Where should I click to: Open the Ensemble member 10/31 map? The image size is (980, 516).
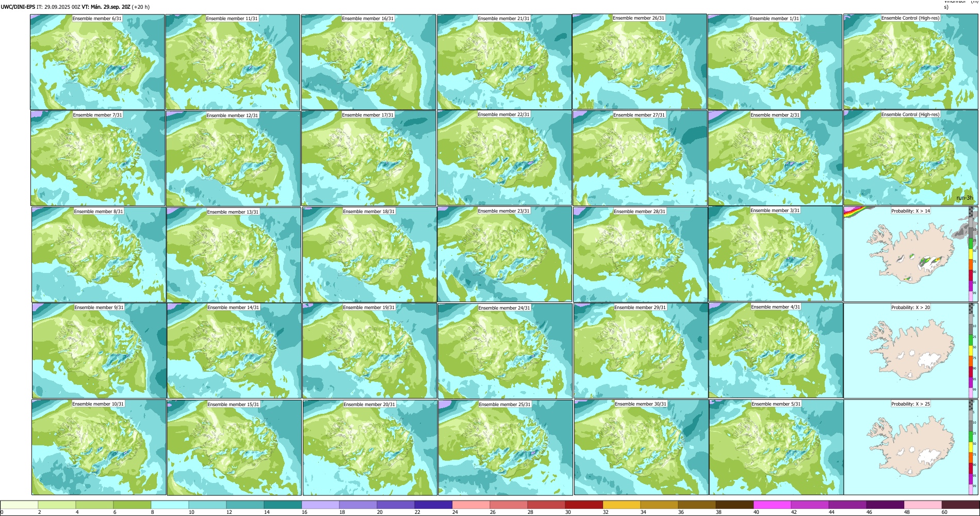[x=99, y=447]
